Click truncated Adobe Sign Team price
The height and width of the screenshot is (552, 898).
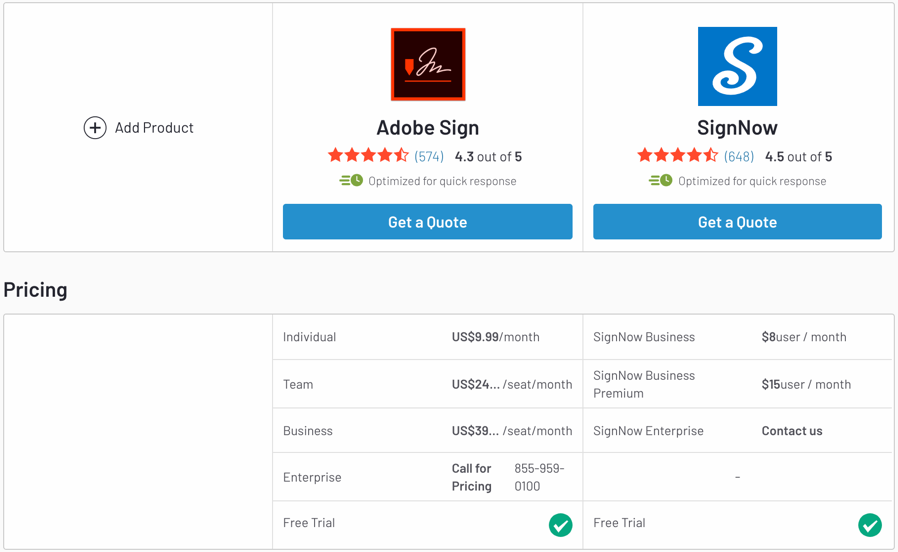tap(475, 384)
